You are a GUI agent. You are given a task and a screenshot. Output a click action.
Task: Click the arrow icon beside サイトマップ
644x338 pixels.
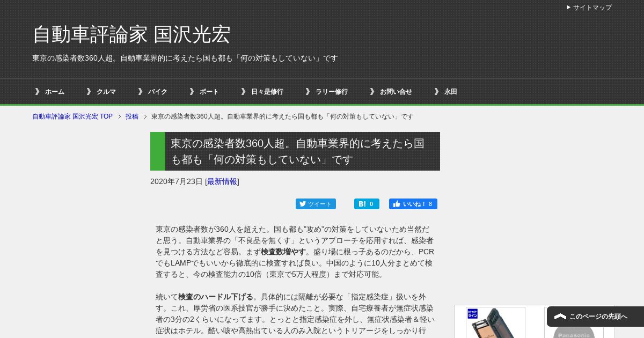(x=569, y=8)
